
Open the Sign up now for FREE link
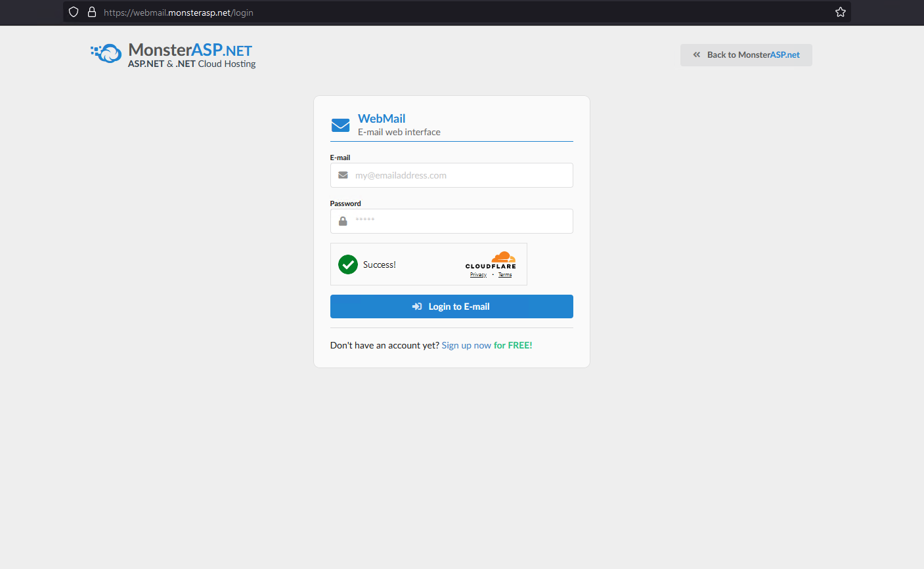pos(487,345)
